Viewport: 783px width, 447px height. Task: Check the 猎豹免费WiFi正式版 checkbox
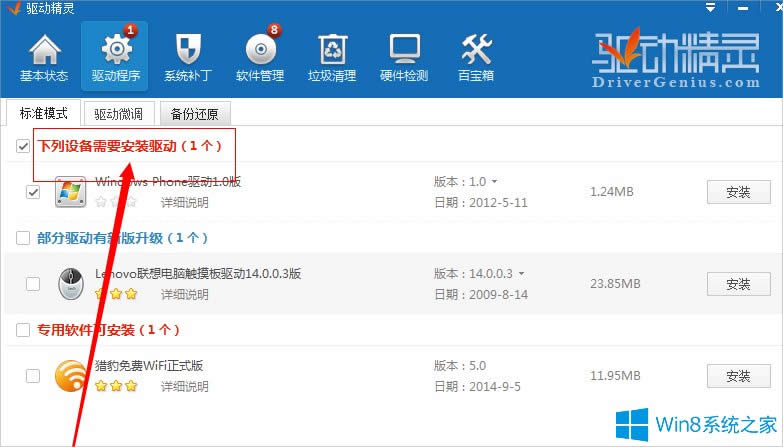coord(33,376)
